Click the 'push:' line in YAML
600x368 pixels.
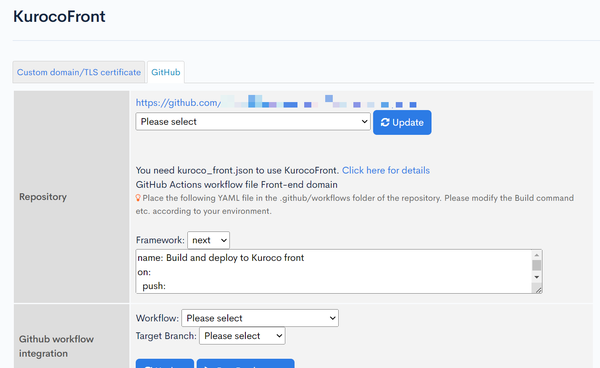tap(154, 286)
